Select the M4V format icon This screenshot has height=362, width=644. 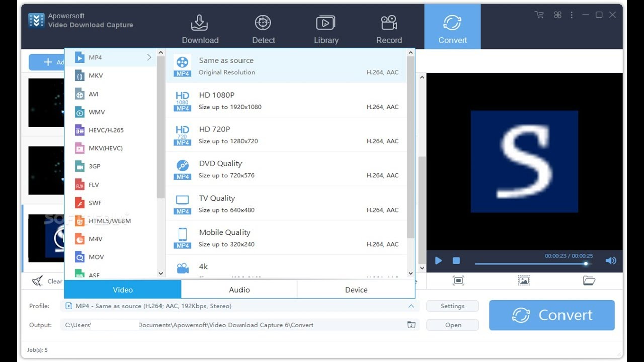tap(79, 239)
